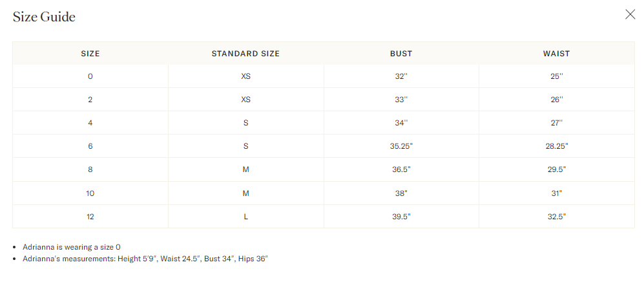Viewport: 644px width, 282px height.
Task: Close the Size Guide dialog
Action: tap(630, 15)
